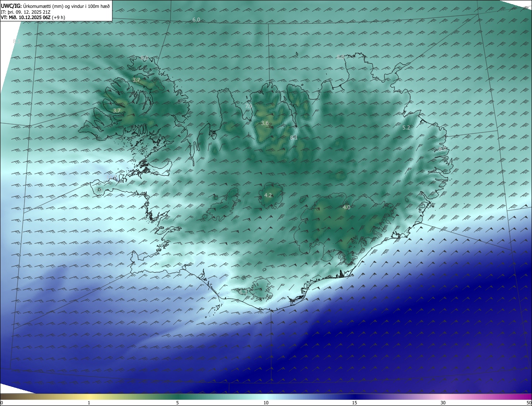Pick the 10 tick on the colour scale
The image size is (532, 406).
(266, 403)
